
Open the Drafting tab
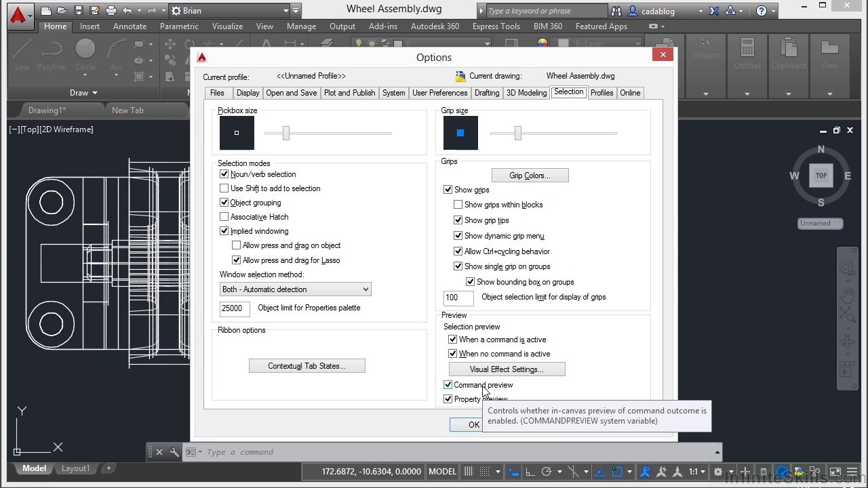pos(487,93)
